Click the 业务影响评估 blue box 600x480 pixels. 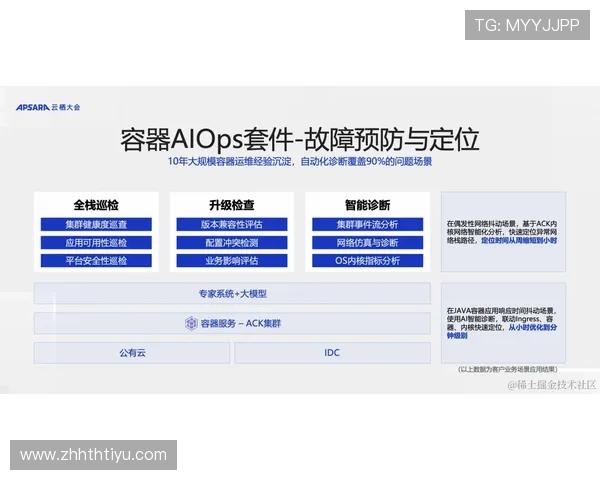[x=232, y=261]
